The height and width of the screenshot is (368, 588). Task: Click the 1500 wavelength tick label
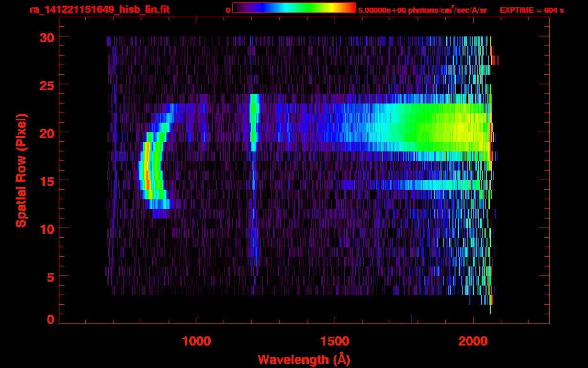(x=335, y=341)
